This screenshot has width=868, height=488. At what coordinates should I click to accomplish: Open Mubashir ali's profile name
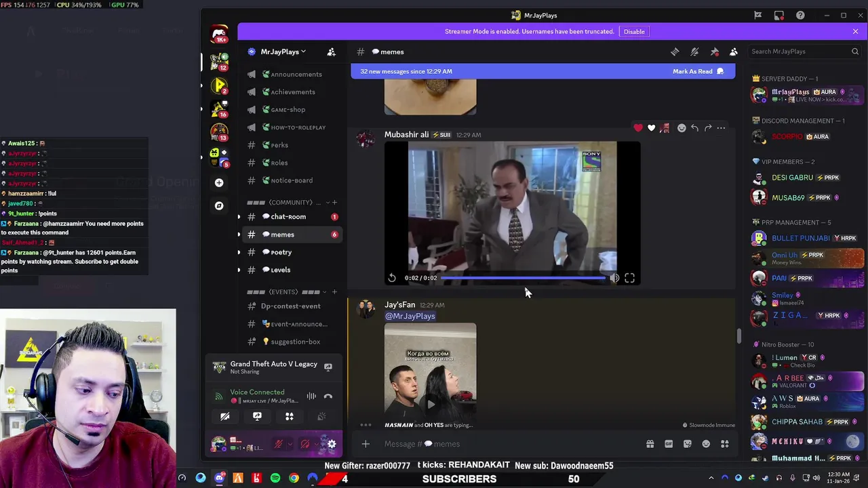(406, 134)
